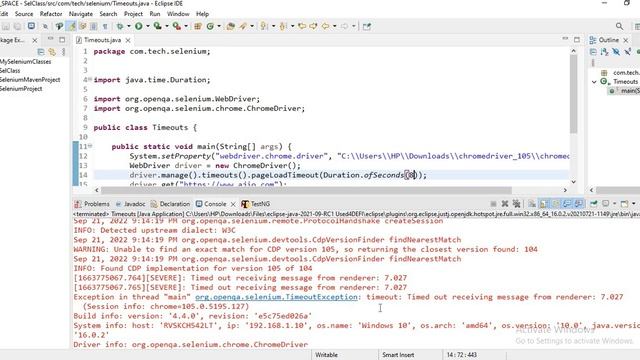Close the Timeouts.java editor tab
The width and height of the screenshot is (640, 360).
pos(128,40)
